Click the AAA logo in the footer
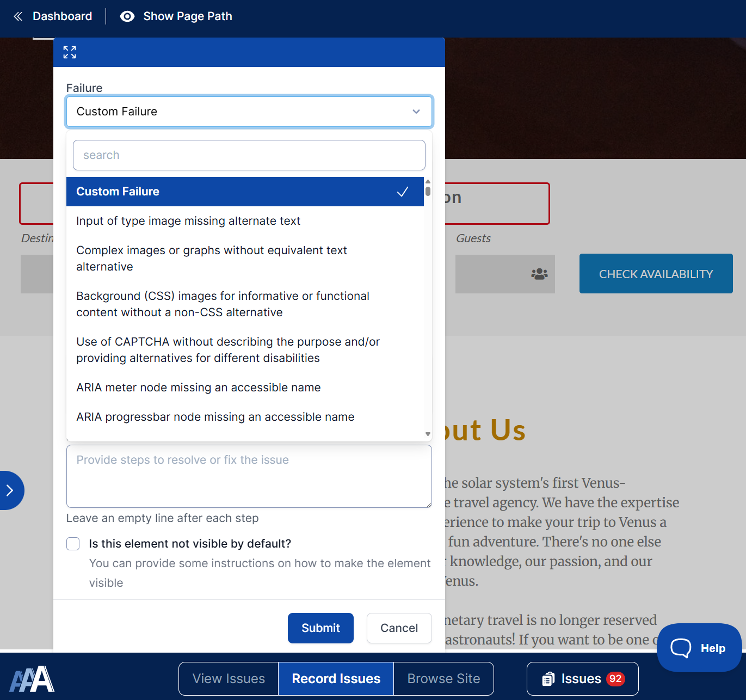This screenshot has width=746, height=700. [x=32, y=679]
